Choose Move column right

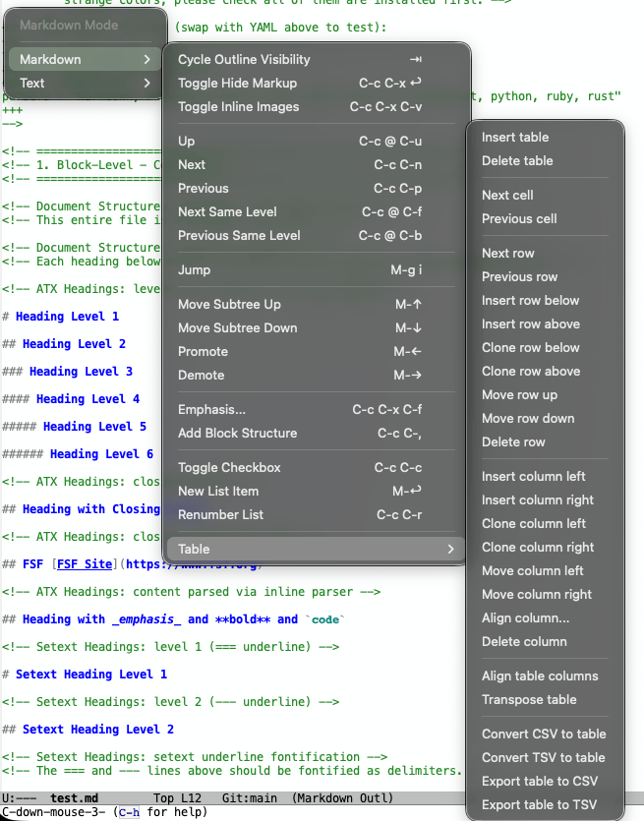(545, 594)
